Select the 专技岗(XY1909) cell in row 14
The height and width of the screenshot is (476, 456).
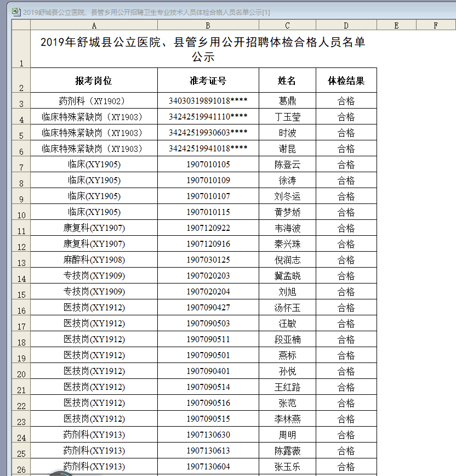tap(94, 276)
